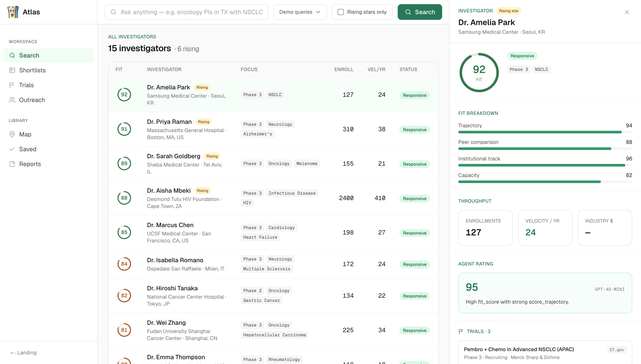Click the fit score 82 ring for Hiroshi Tanaka
This screenshot has height=364, width=641.
(x=124, y=296)
